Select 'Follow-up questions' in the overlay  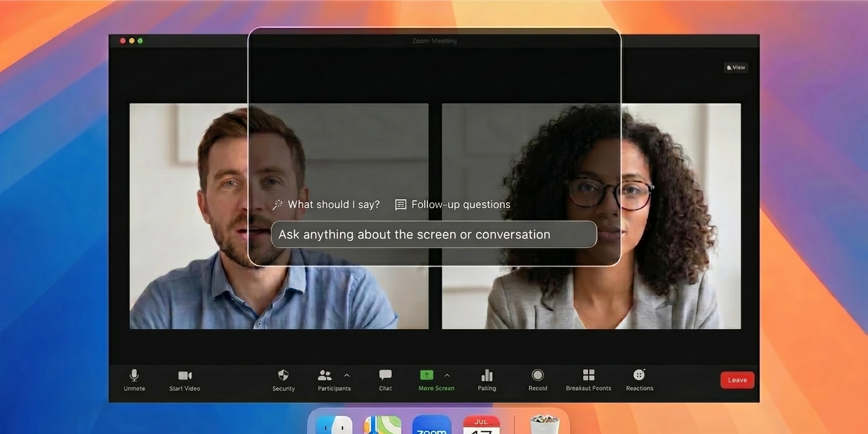[x=453, y=204]
